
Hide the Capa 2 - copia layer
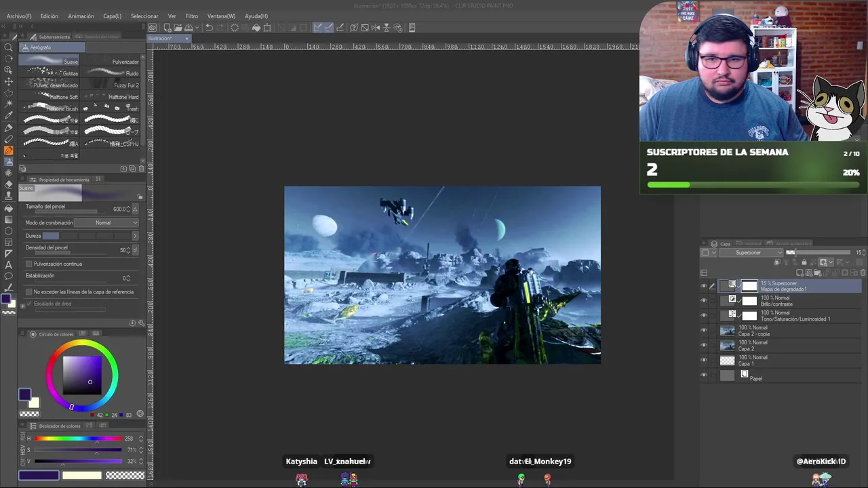pos(704,330)
